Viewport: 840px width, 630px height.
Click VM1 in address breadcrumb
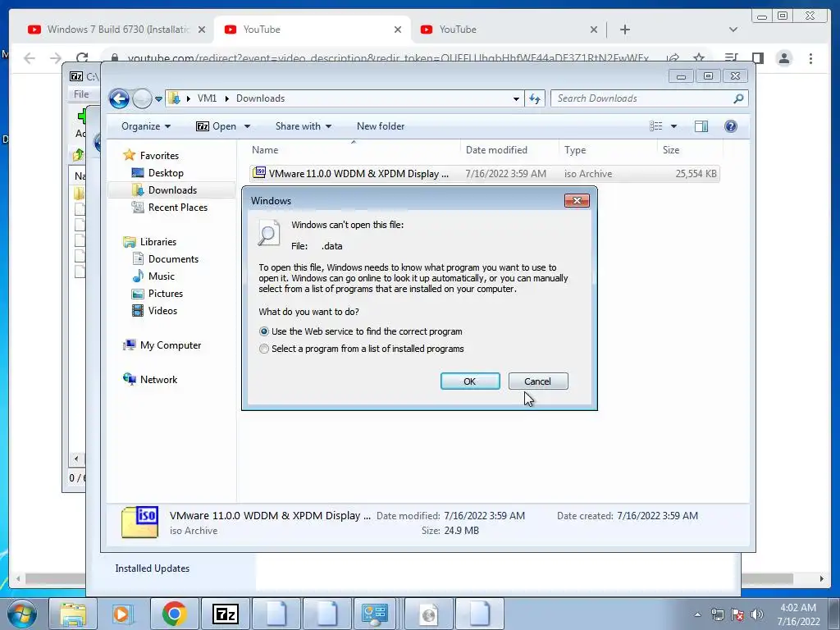(x=207, y=98)
